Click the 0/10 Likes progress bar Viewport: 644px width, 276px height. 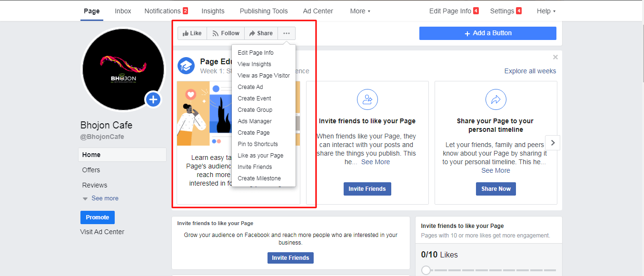(x=489, y=270)
